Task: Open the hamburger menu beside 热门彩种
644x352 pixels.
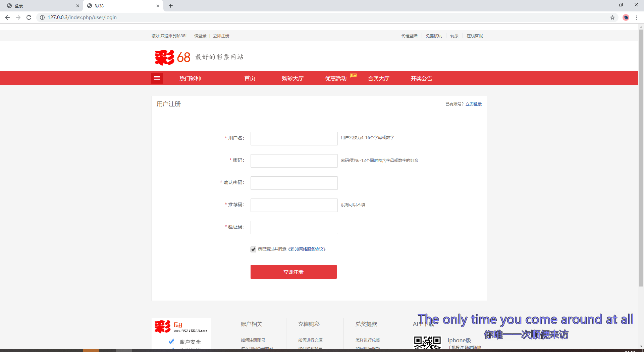Action: (157, 78)
